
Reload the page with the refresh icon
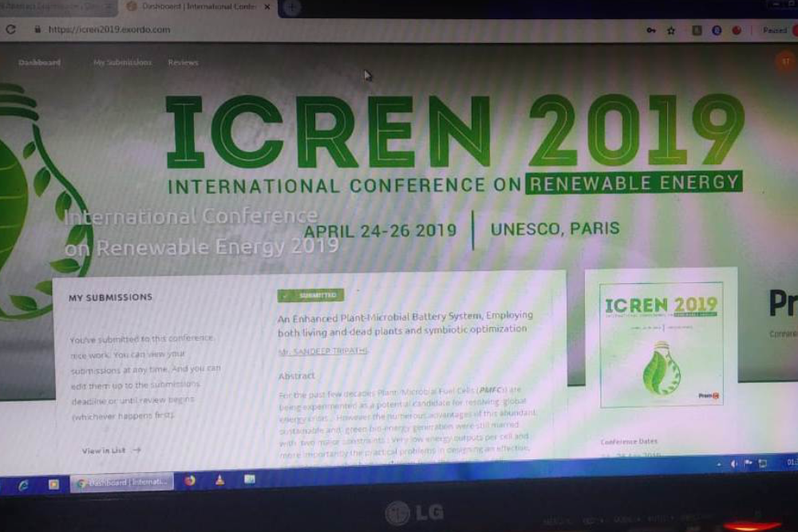click(10, 30)
